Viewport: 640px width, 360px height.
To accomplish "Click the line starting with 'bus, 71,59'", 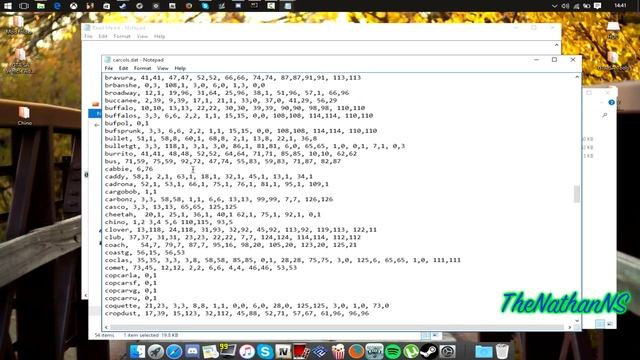I will [x=222, y=161].
